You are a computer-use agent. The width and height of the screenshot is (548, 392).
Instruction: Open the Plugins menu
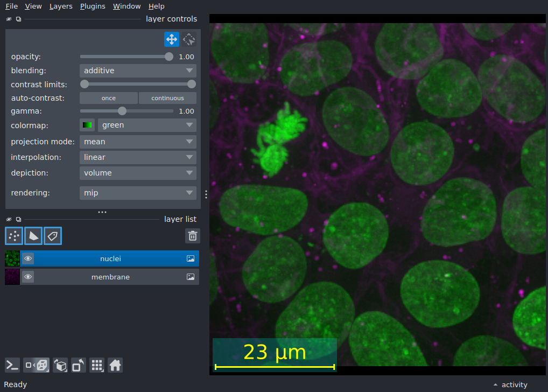[x=93, y=6]
